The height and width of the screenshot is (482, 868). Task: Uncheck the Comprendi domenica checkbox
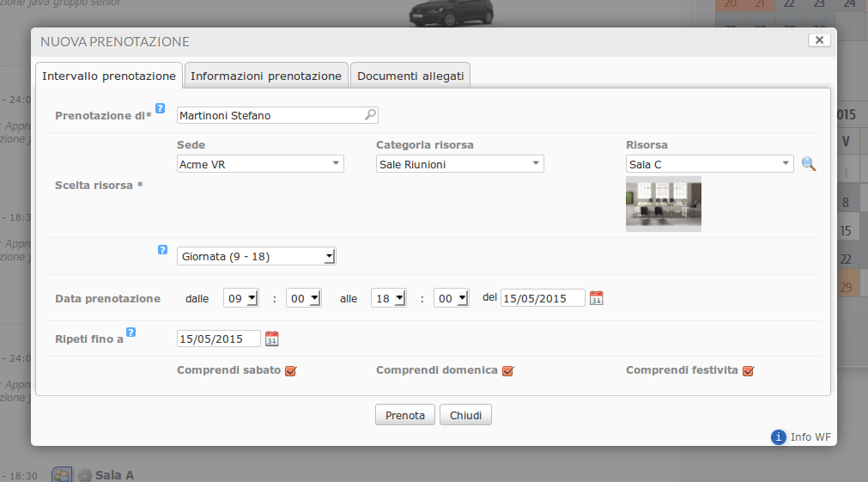pyautogui.click(x=507, y=371)
